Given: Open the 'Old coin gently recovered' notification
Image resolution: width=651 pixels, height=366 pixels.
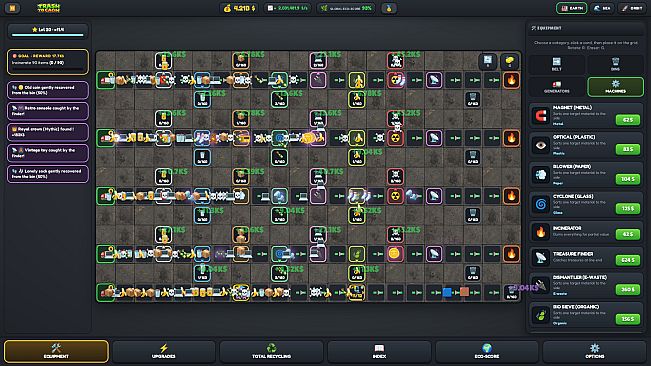Looking at the screenshot, I should 48,90.
